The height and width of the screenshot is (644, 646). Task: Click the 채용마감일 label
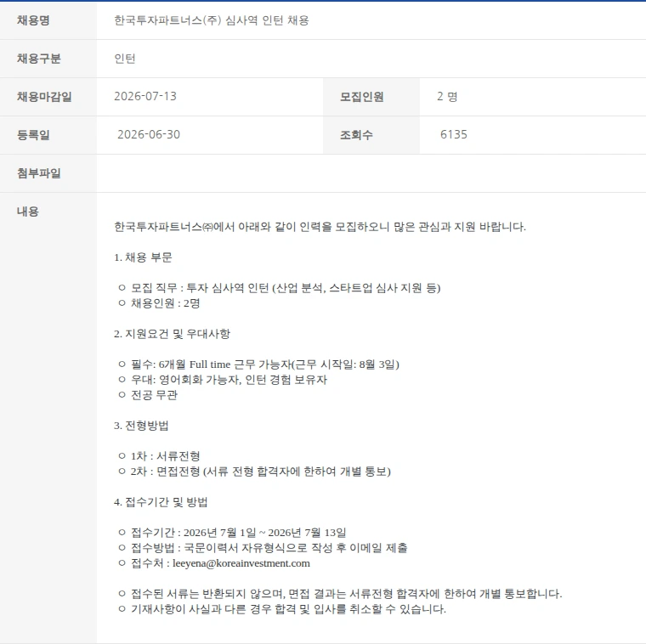coord(44,97)
